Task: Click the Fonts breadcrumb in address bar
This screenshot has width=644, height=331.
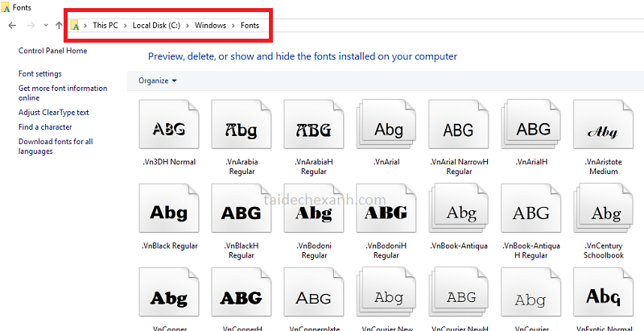Action: click(250, 26)
